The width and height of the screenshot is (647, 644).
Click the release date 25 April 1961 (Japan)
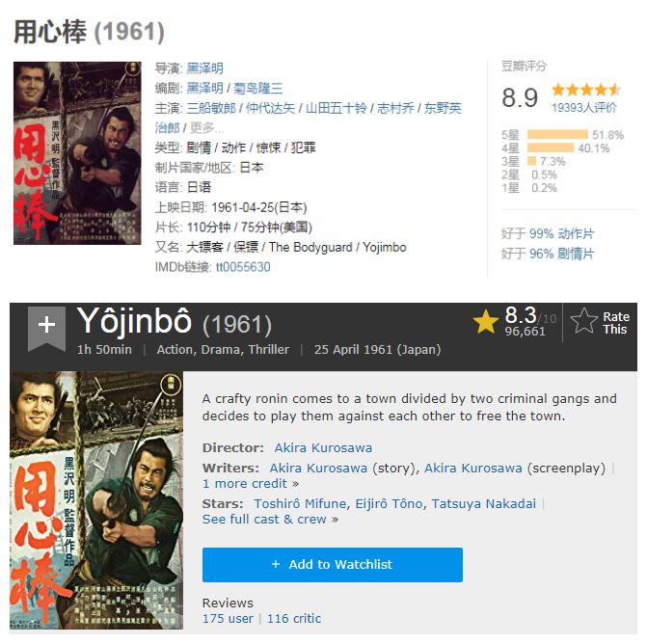377,349
